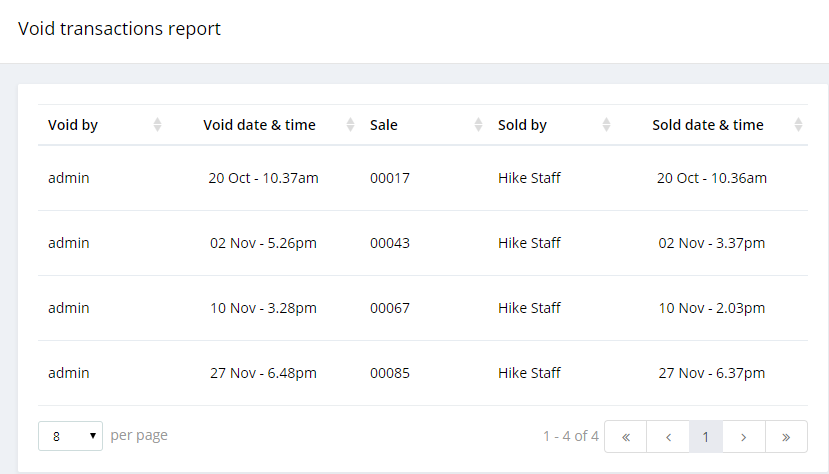Click sale number 00067
829x474 pixels.
[390, 308]
